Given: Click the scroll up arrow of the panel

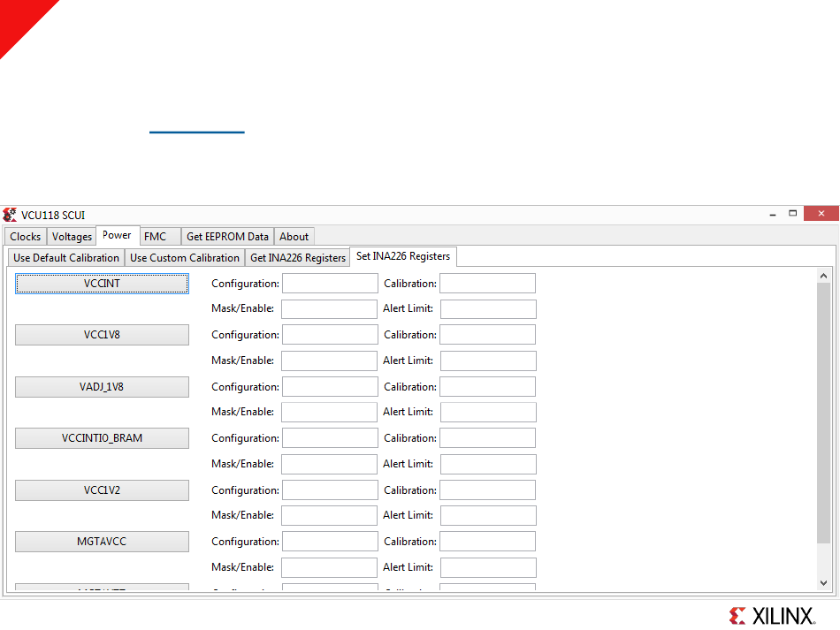Looking at the screenshot, I should (823, 276).
